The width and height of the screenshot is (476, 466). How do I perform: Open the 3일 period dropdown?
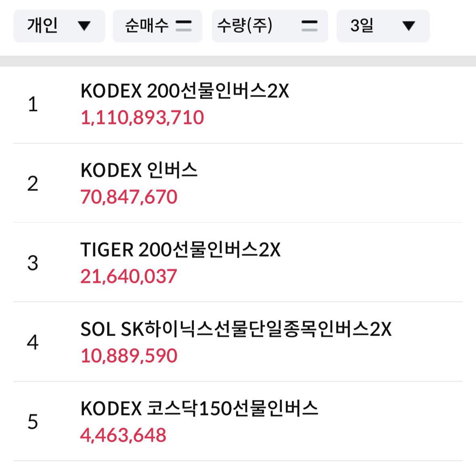pos(383,26)
